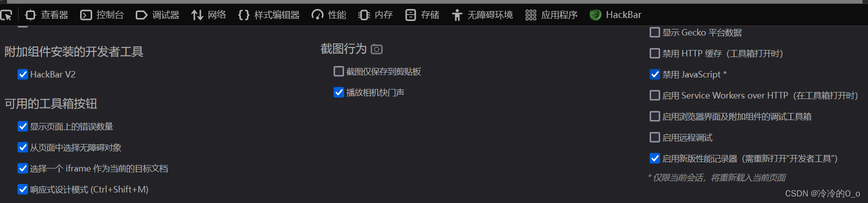Check 启用远程调试 option
868x203 pixels.
655,137
